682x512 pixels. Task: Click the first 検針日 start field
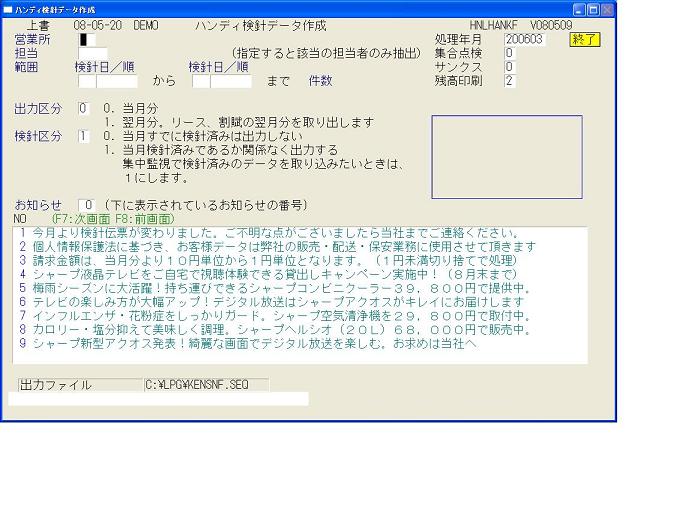(x=87, y=81)
